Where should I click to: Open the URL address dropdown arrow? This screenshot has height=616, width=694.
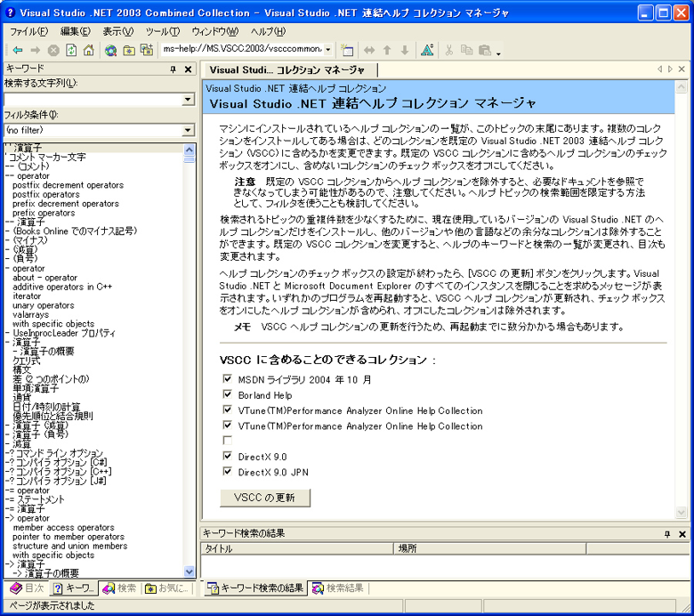tap(328, 50)
